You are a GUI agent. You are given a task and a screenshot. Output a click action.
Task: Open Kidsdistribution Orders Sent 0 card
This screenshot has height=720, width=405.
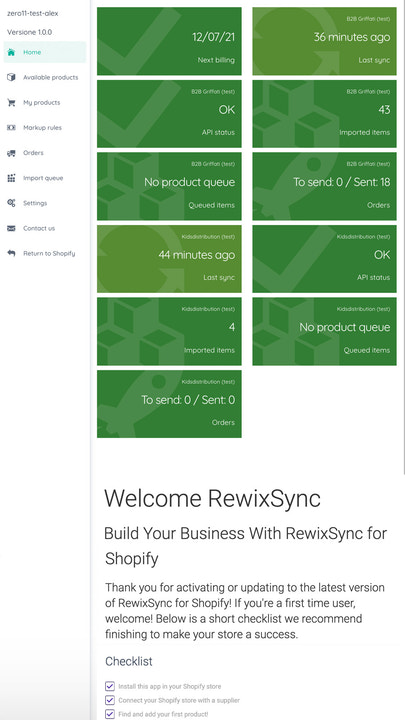[x=169, y=404]
